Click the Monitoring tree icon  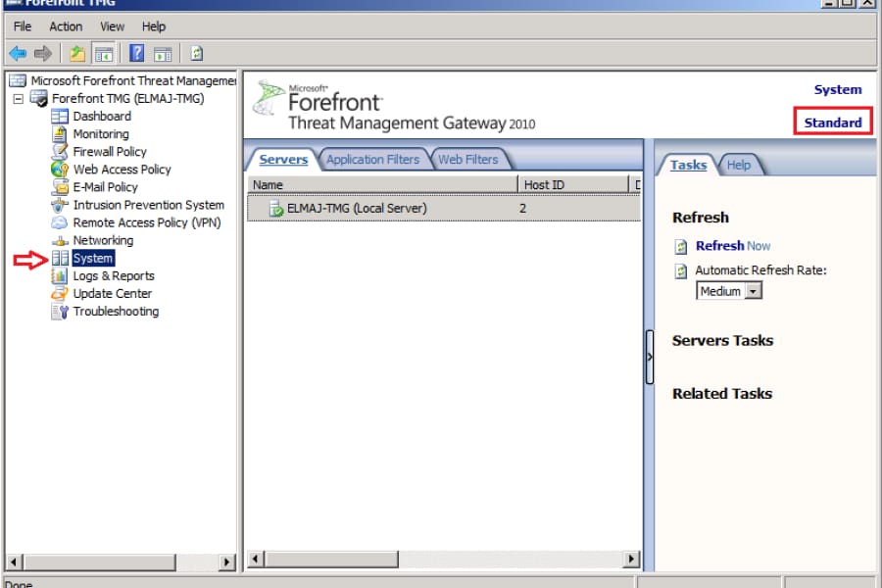pyautogui.click(x=59, y=134)
